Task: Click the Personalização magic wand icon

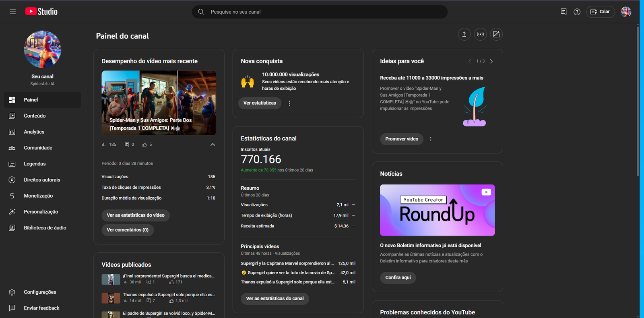Action: [12, 212]
